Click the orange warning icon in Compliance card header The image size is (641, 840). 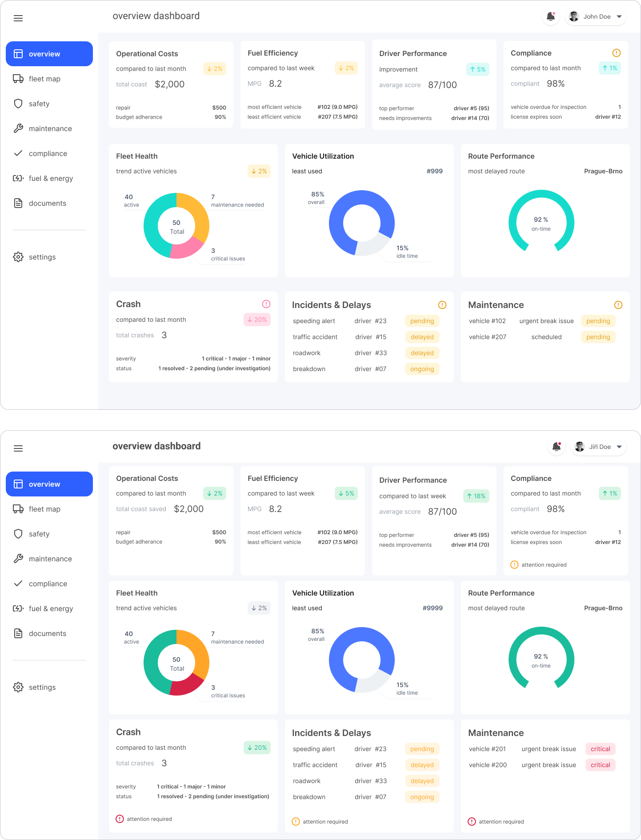616,53
